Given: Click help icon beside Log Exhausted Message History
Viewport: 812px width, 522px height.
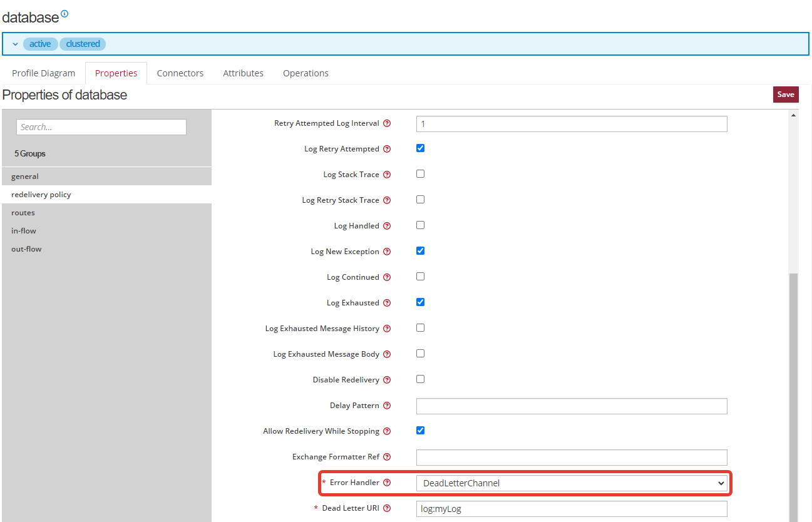Looking at the screenshot, I should [x=387, y=329].
